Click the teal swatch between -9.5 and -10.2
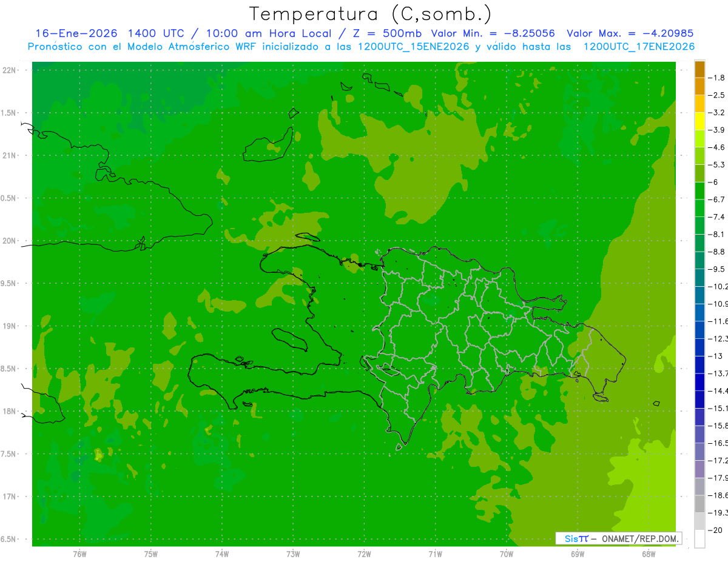This screenshot has height=562, width=728. click(699, 278)
